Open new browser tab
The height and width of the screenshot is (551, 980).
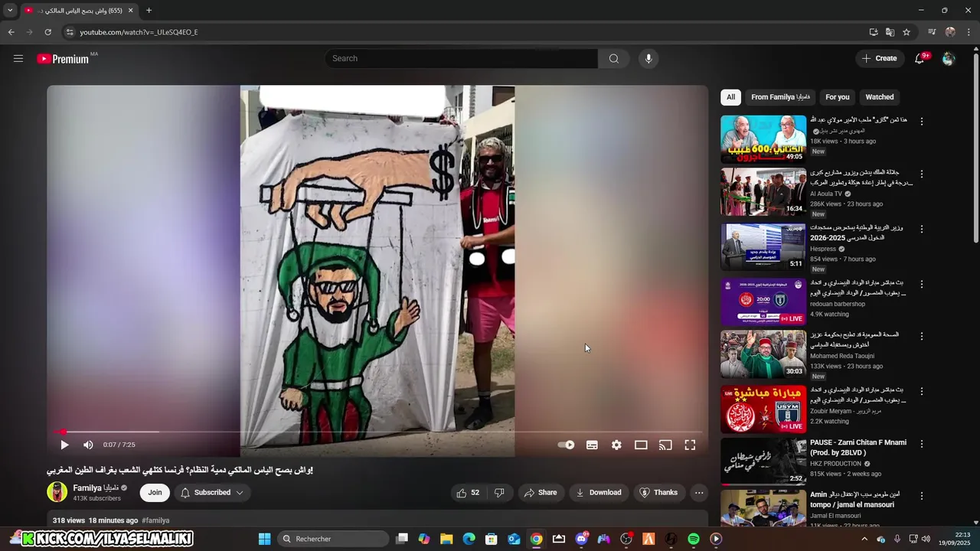pyautogui.click(x=149, y=11)
